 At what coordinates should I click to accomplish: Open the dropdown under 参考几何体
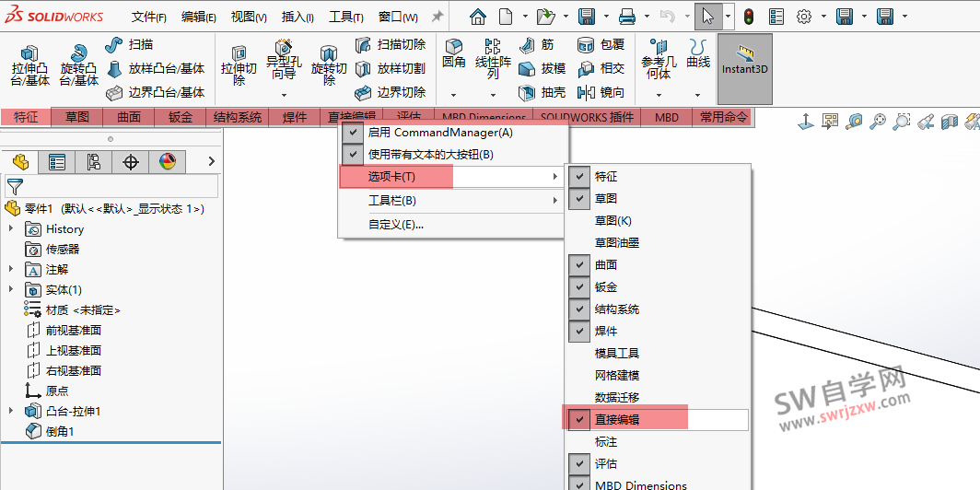tap(659, 95)
